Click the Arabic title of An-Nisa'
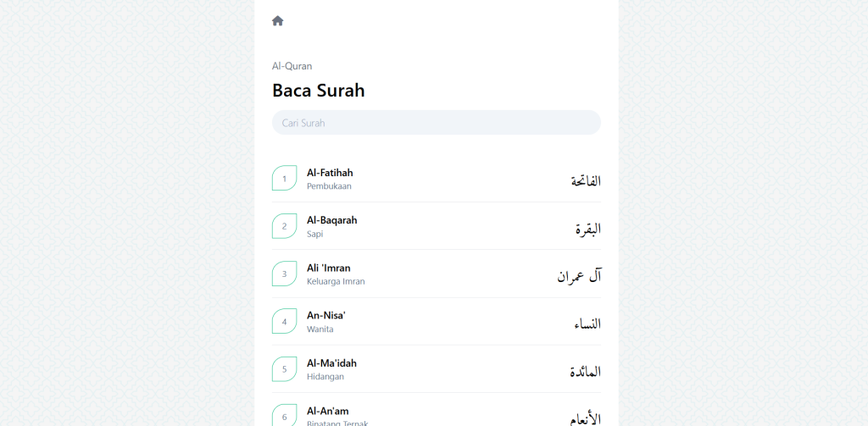This screenshot has width=868, height=426. tap(587, 324)
